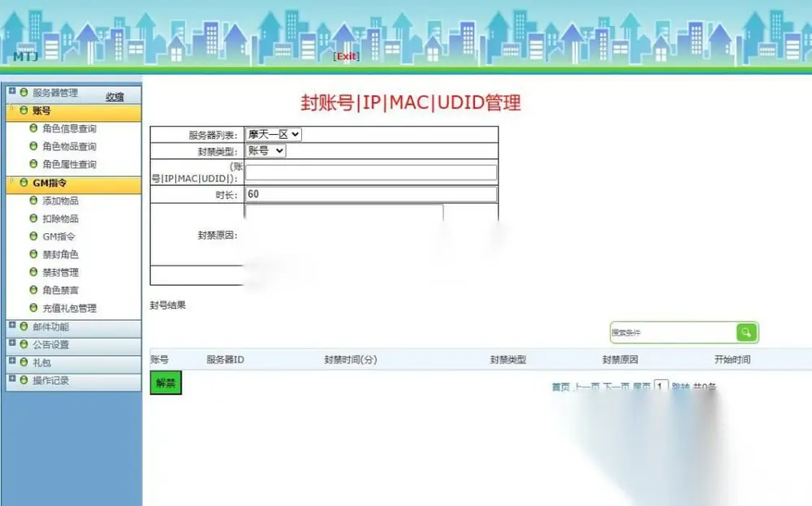Select the GM指令 submenu entry
812x506 pixels.
click(x=58, y=236)
